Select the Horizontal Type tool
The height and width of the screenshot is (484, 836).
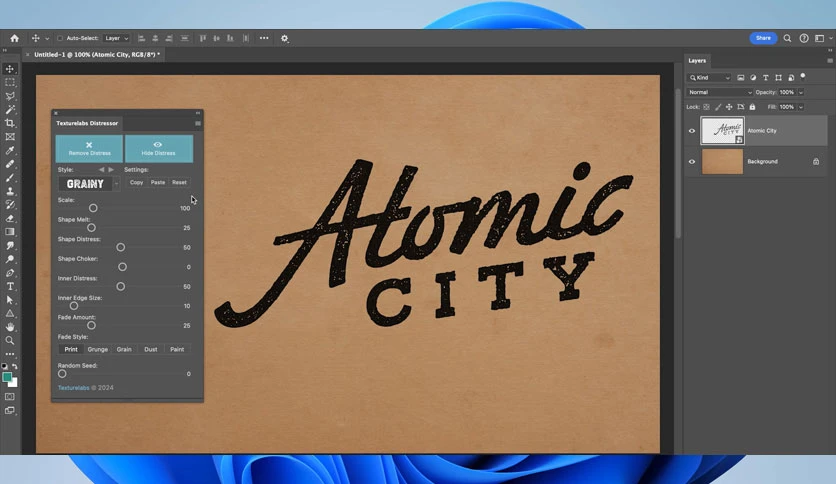(10, 286)
